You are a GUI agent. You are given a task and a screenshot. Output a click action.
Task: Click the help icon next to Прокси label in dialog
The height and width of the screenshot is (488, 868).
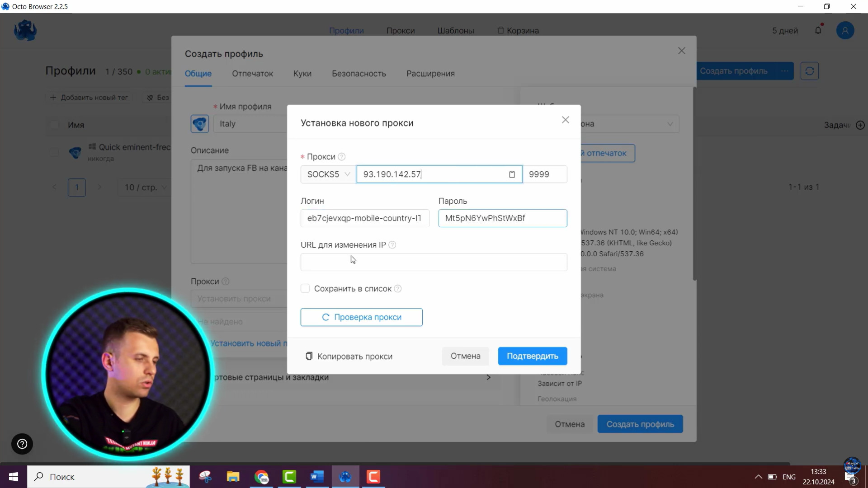click(342, 157)
